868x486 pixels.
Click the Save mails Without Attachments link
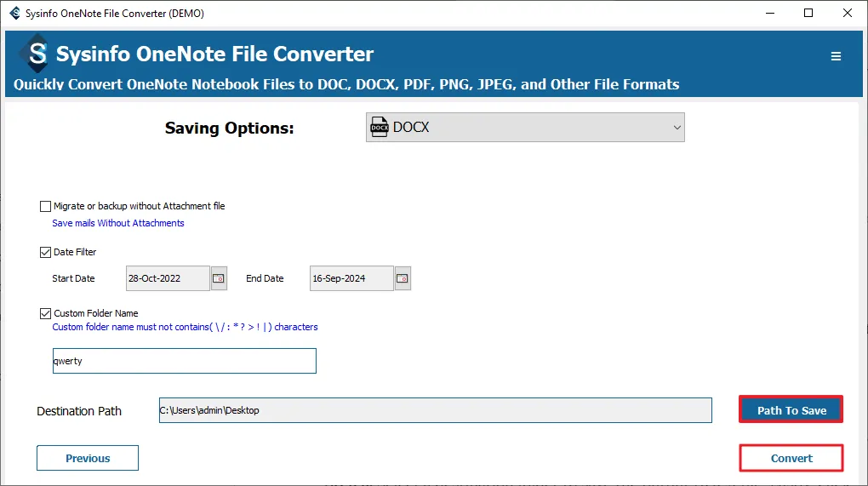click(x=118, y=223)
